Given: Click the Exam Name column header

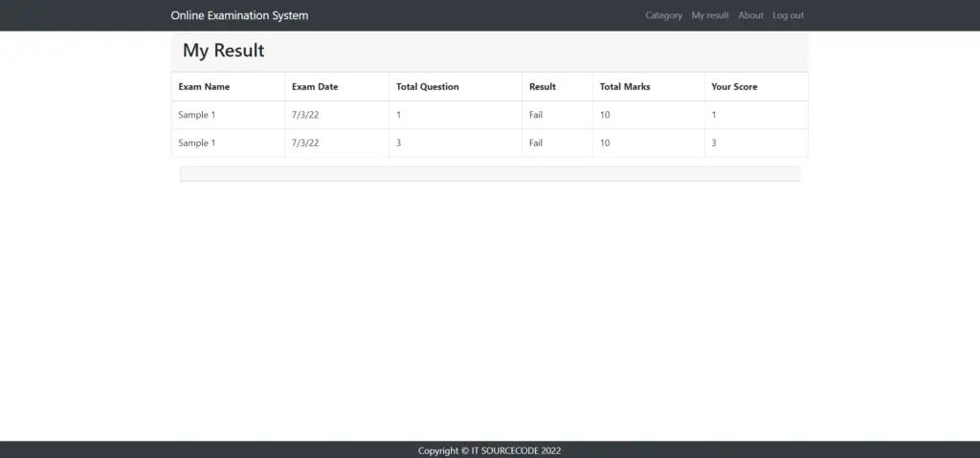Looking at the screenshot, I should pos(204,87).
